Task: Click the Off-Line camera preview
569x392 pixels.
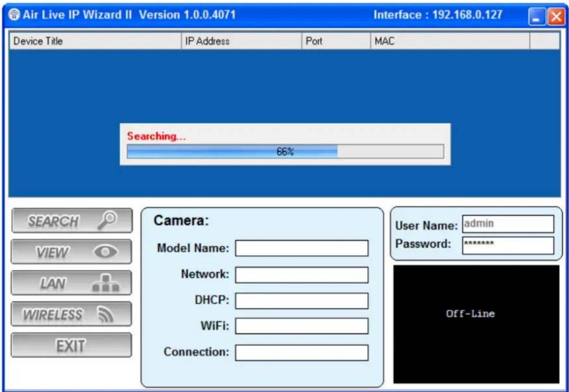Action: pyautogui.click(x=476, y=324)
